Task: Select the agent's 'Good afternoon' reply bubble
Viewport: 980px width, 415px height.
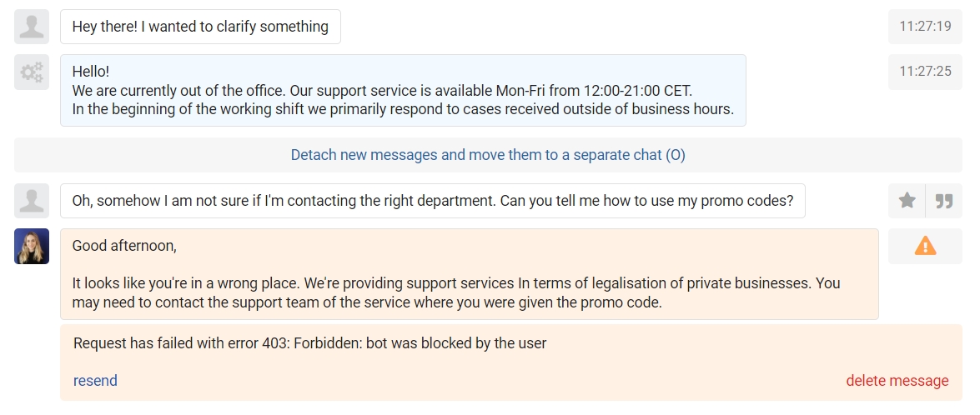Action: pyautogui.click(x=470, y=274)
